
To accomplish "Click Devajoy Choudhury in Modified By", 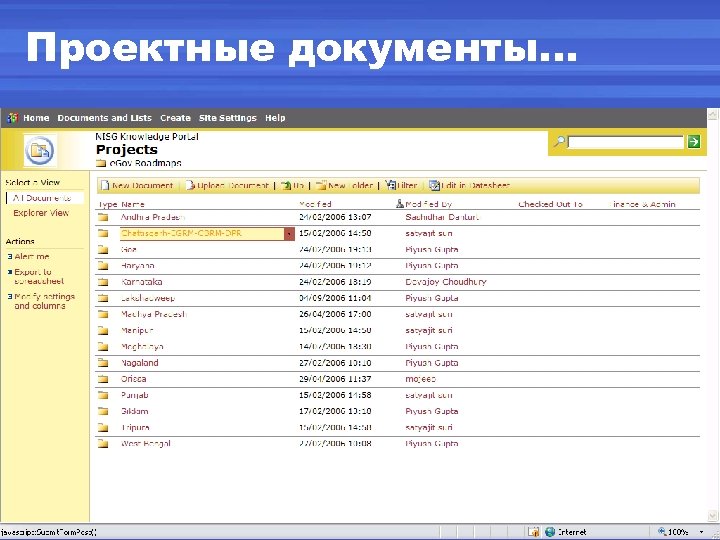I will (445, 282).
